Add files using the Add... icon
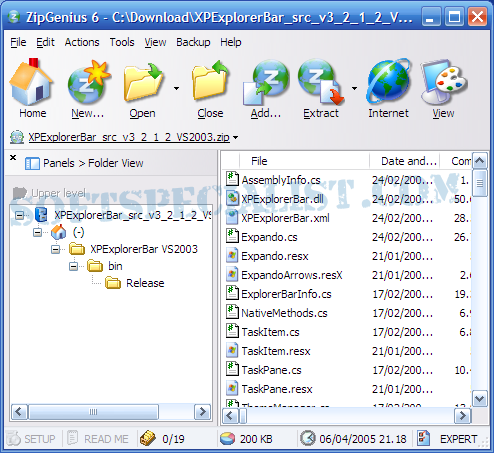This screenshot has height=453, width=494. [x=266, y=82]
